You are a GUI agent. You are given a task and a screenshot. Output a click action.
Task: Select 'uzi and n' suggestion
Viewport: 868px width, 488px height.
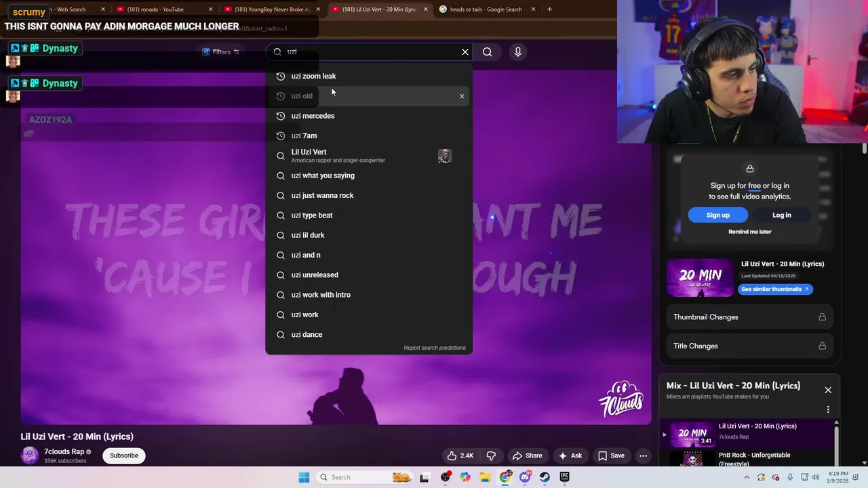coord(369,255)
